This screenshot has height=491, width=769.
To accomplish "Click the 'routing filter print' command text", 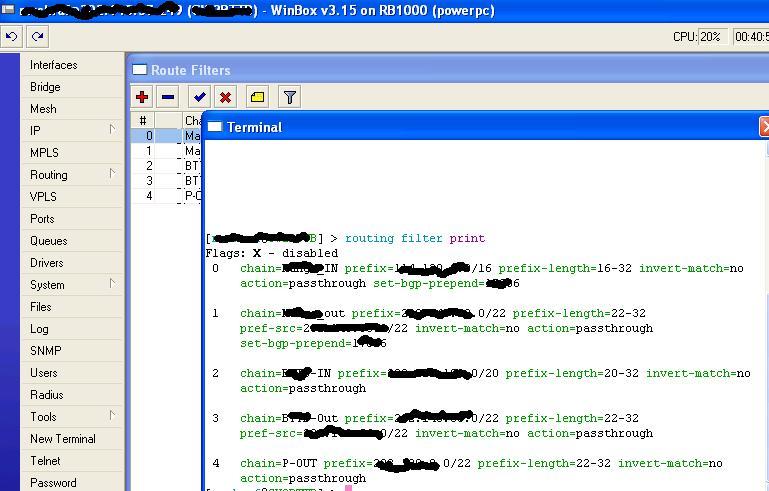I will [x=415, y=238].
